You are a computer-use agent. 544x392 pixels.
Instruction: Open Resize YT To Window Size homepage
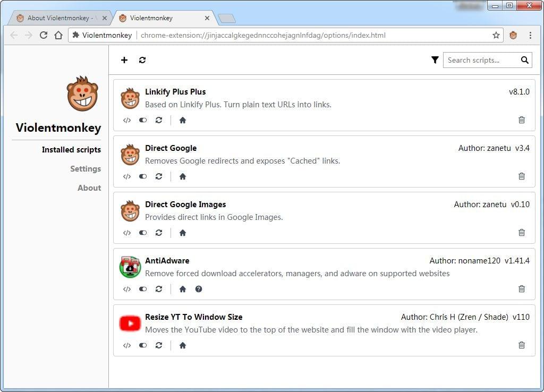click(x=183, y=345)
